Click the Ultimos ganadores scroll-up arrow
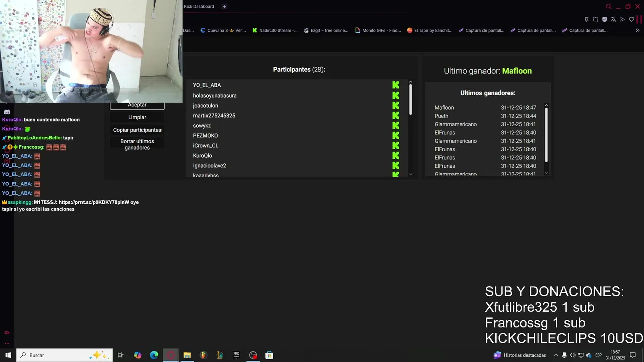 coord(546,105)
